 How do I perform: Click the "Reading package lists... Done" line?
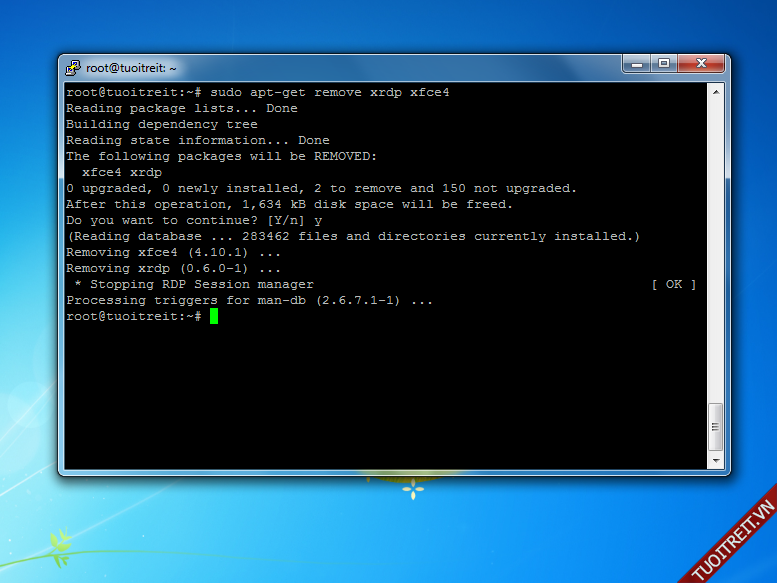181,108
